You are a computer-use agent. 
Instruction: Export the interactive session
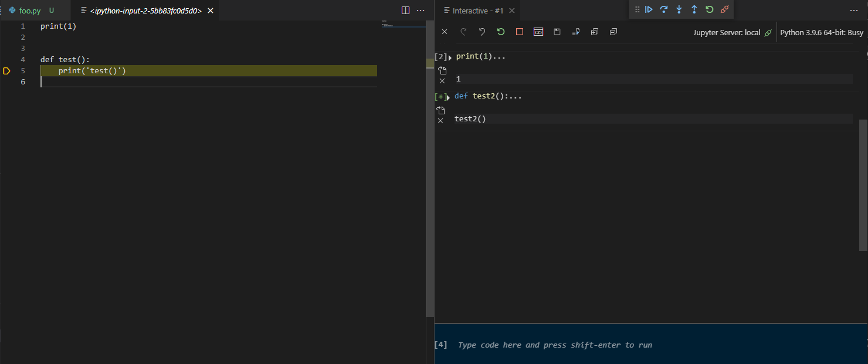tap(576, 32)
